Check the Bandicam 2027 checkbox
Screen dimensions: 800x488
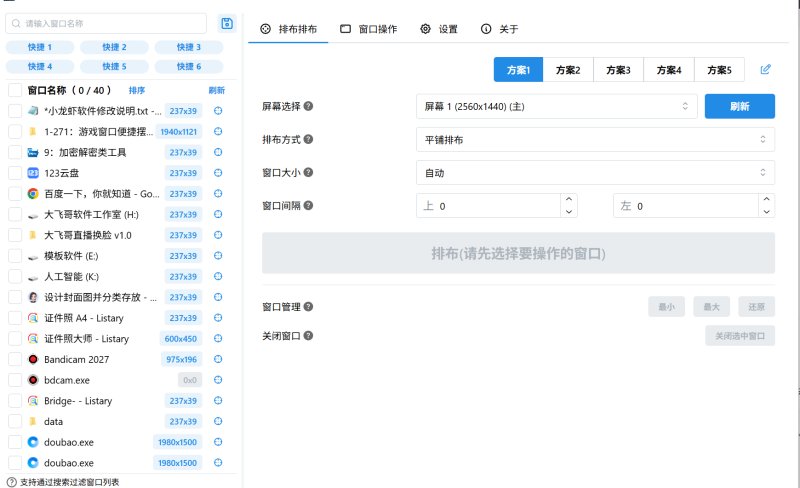(x=15, y=359)
